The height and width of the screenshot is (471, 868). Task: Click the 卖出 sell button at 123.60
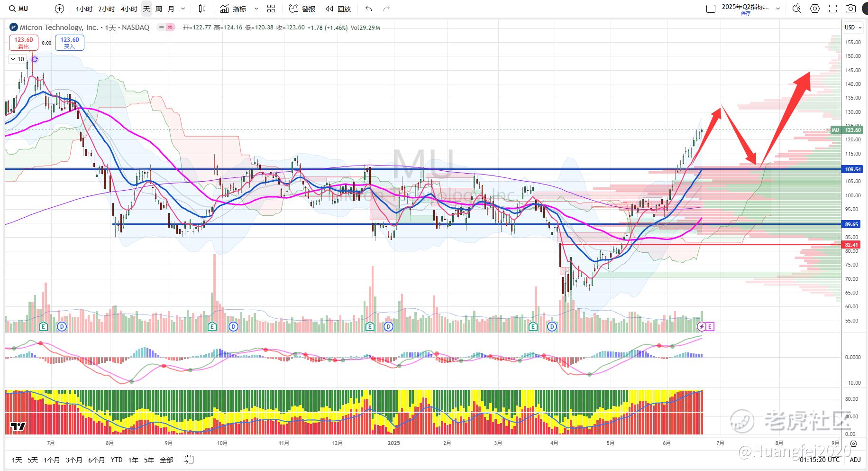pyautogui.click(x=24, y=43)
